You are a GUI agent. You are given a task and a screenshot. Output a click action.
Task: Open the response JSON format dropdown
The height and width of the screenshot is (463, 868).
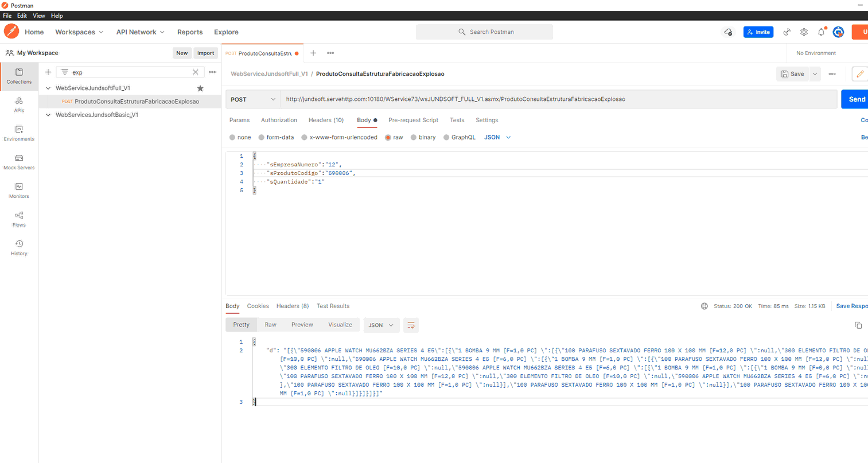[x=381, y=325]
